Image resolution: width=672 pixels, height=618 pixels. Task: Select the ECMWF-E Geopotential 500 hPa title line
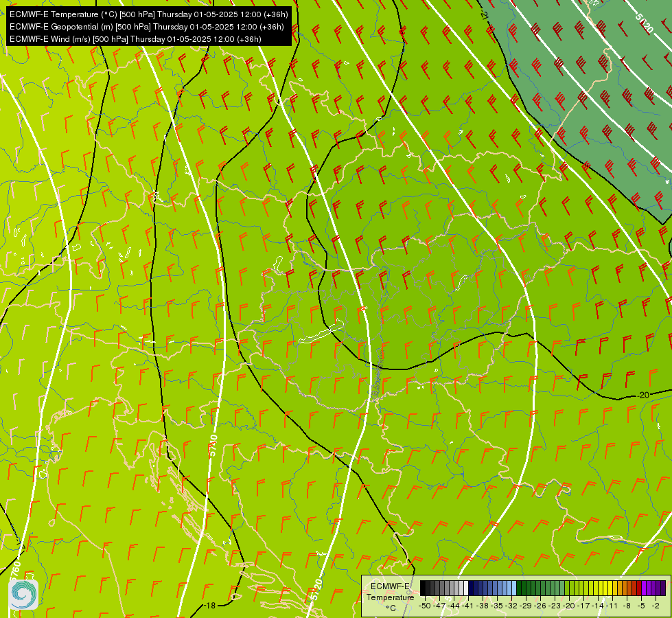point(147,27)
